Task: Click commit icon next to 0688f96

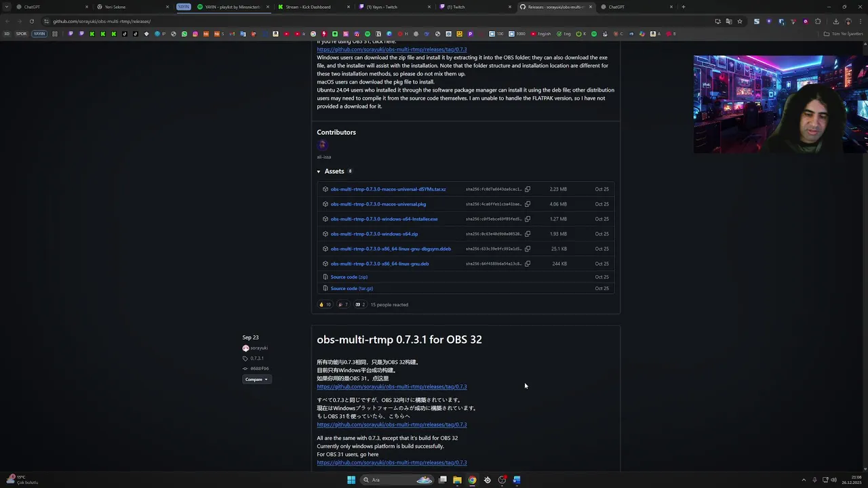Action: tap(245, 369)
